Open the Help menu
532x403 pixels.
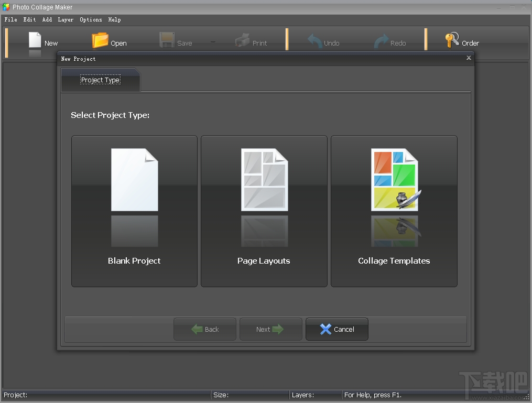click(114, 19)
